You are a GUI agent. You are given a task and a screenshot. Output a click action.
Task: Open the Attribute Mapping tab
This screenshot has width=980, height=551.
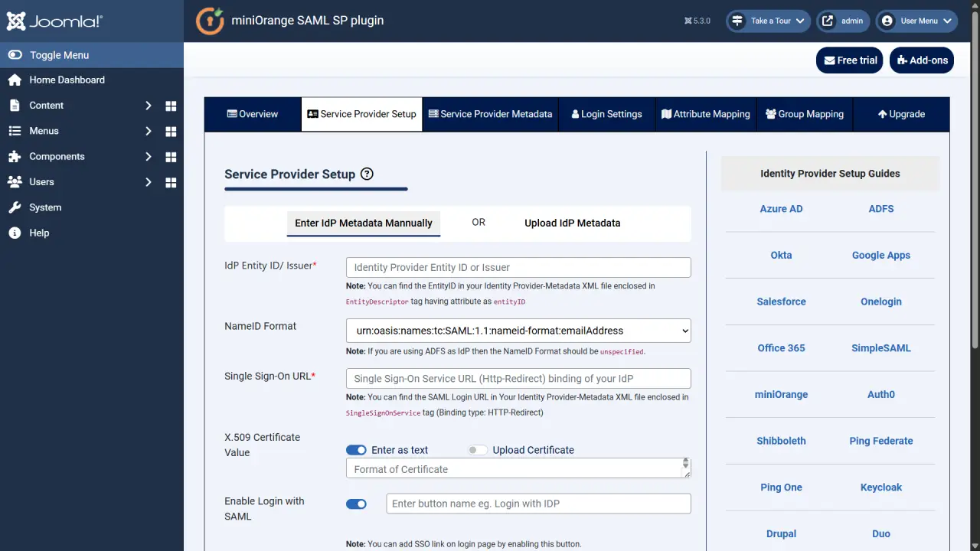[706, 114]
